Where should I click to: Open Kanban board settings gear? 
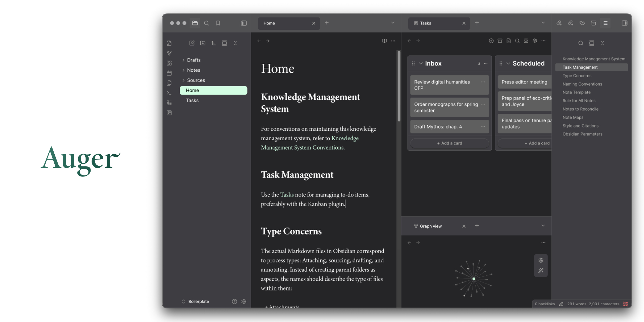click(535, 41)
